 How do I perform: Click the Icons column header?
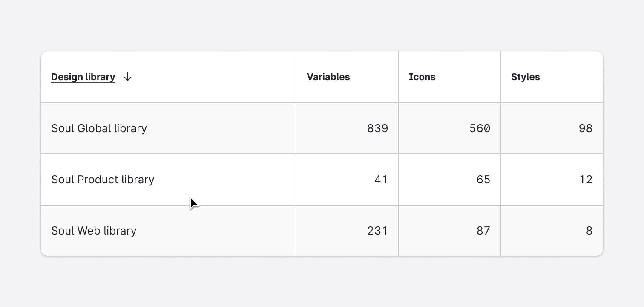click(422, 77)
